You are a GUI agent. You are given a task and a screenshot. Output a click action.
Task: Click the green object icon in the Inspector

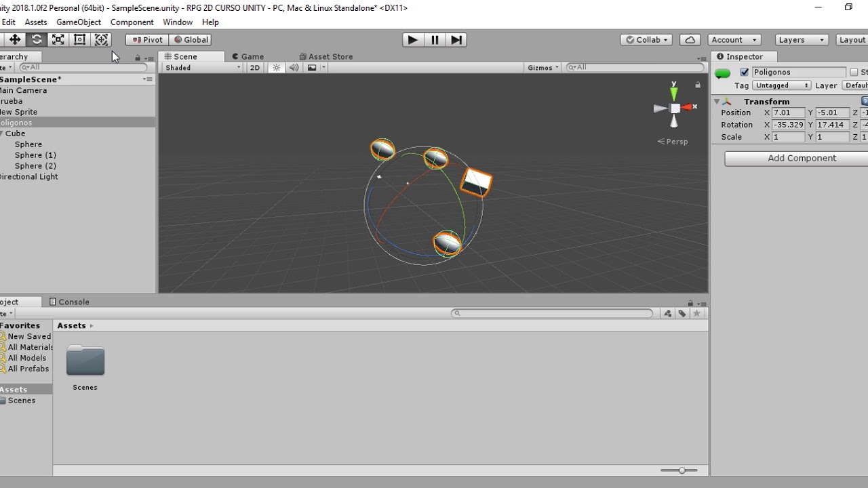coord(722,73)
